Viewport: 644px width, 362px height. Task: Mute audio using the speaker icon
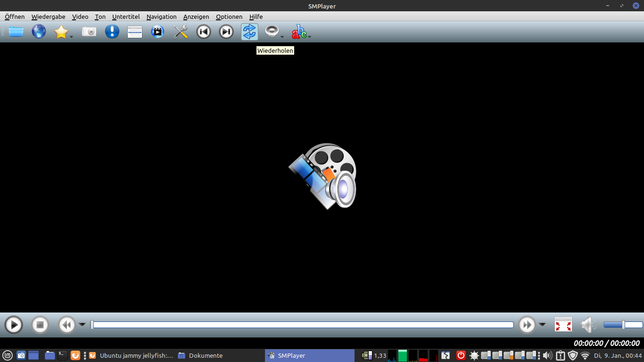coord(587,325)
